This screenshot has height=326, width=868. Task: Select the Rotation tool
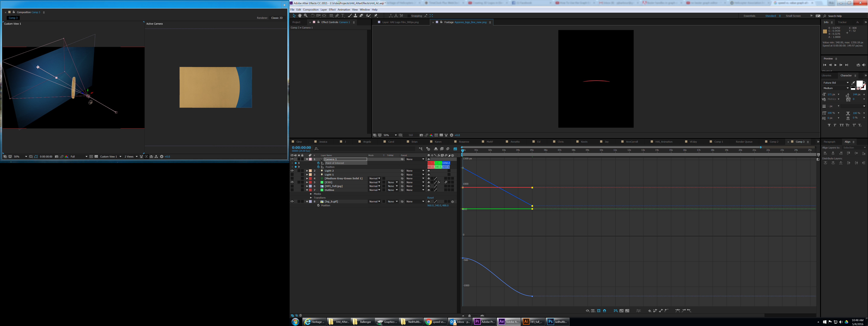click(313, 16)
